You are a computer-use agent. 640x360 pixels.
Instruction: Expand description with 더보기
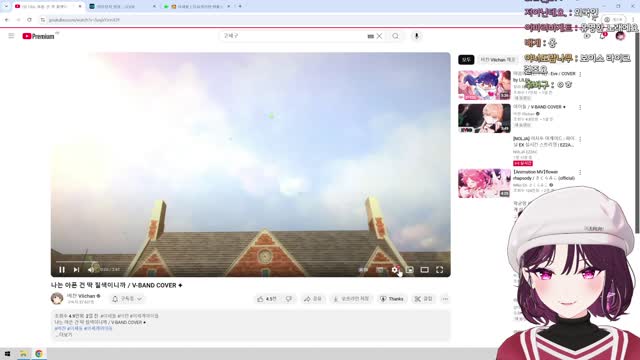64,335
